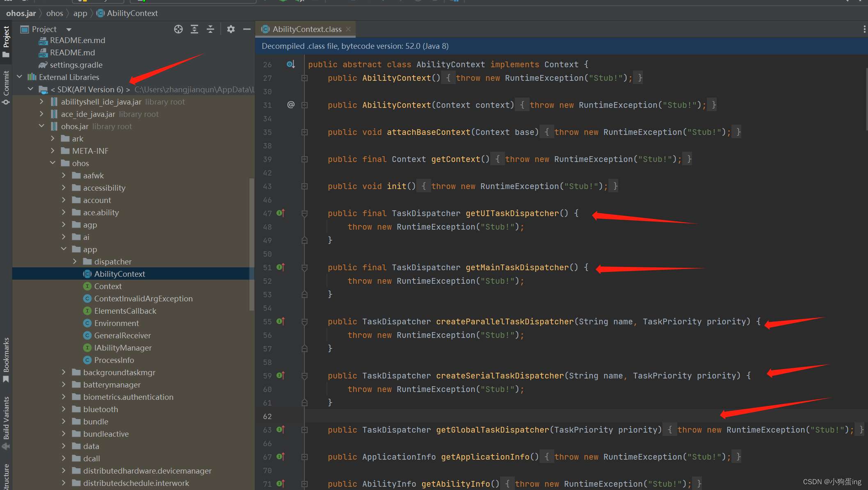This screenshot has width=868, height=490.
Task: Collapse ohos.jar library root
Action: click(x=41, y=126)
